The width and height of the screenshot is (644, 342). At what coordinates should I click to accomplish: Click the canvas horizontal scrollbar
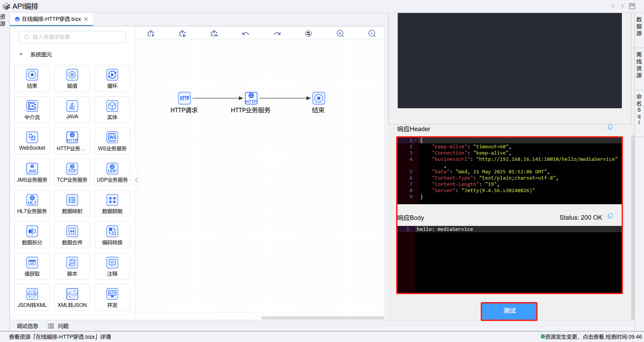pos(322,318)
